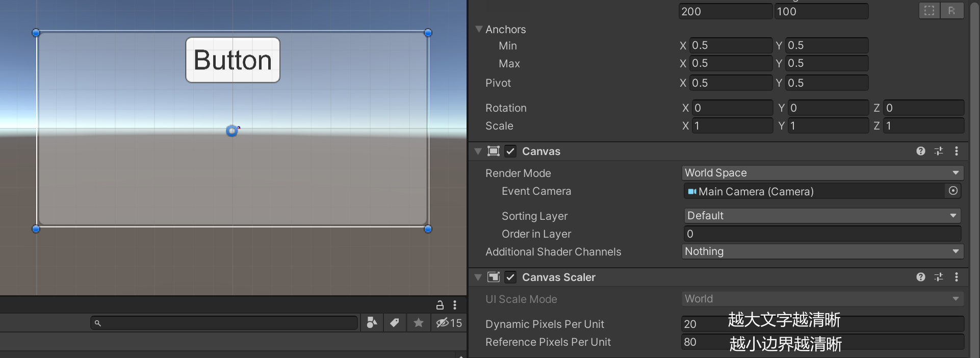Screen dimensions: 980x358
Task: Click the favorites star icon
Action: 418,322
